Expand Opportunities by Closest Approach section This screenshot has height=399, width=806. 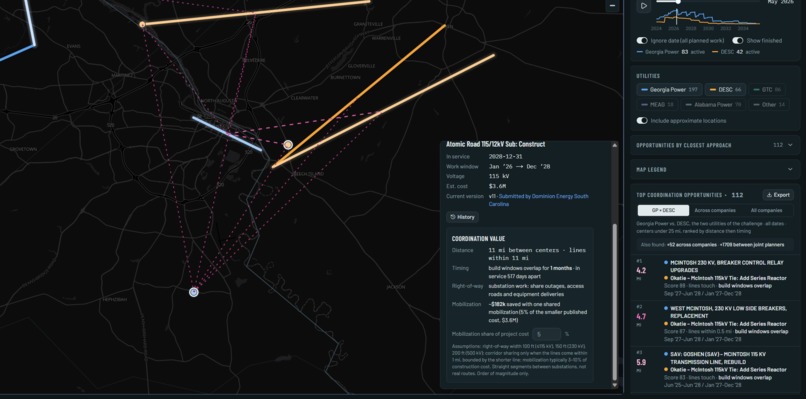[715, 146]
